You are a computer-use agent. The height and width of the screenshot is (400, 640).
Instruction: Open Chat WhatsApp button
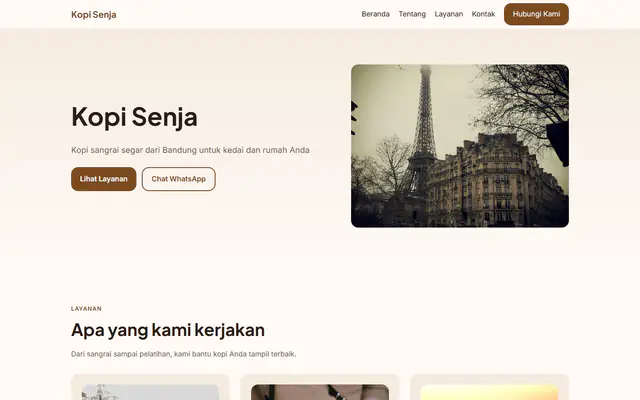[x=178, y=179]
